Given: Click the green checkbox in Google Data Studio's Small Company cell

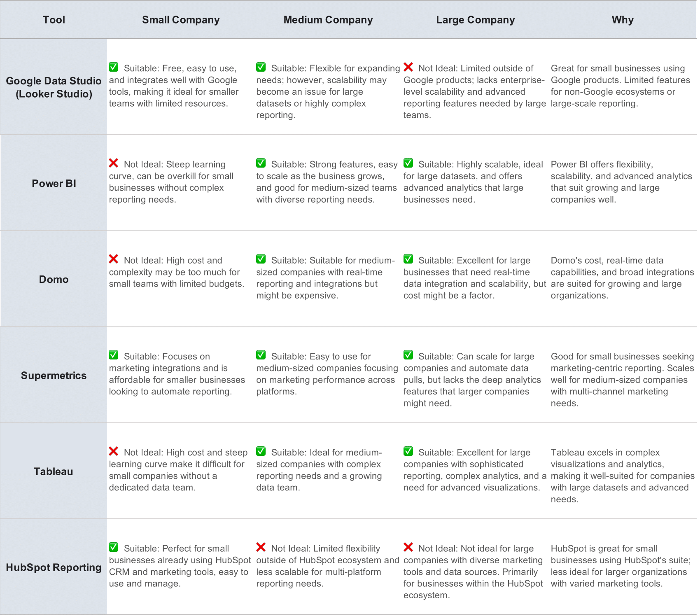Looking at the screenshot, I should 114,67.
